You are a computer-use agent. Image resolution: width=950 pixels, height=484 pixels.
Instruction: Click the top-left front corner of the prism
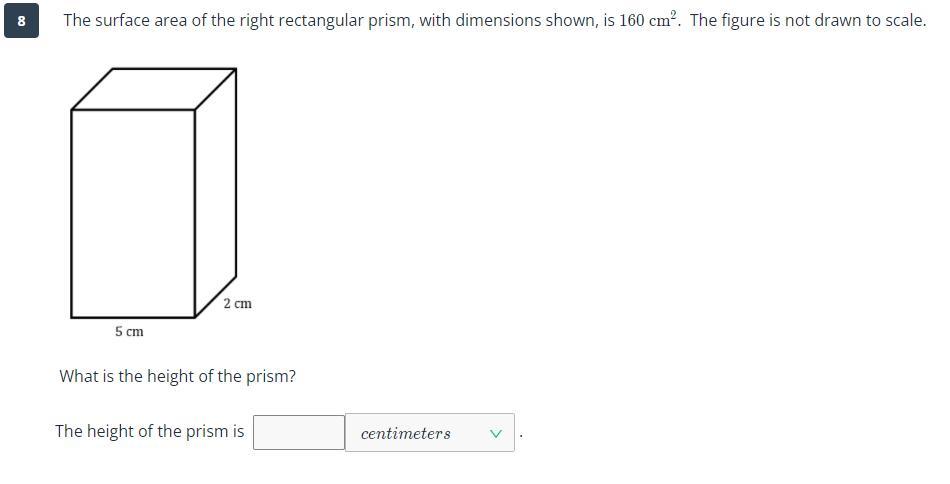point(71,110)
